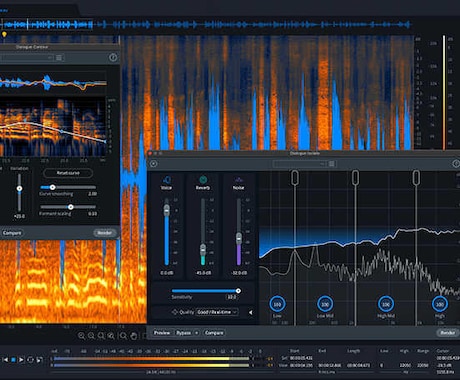This screenshot has height=380, width=460.
Task: Click the Formant scaling slider handle
Action: click(70, 207)
